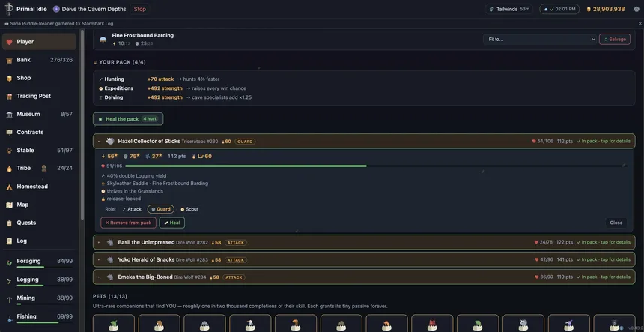This screenshot has height=332, width=644.
Task: Click the Logging progress bar
Action: (x=44, y=286)
